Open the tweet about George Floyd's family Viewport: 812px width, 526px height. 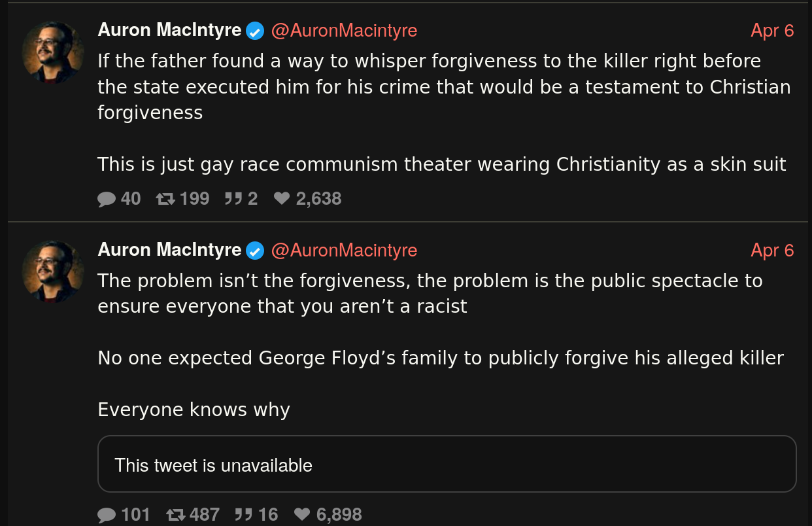coord(440,359)
